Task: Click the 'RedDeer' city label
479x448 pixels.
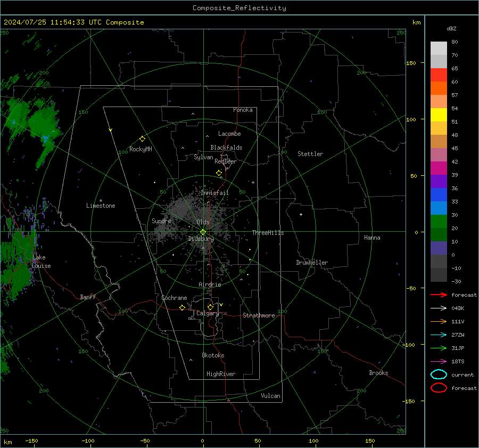Action: (x=226, y=161)
